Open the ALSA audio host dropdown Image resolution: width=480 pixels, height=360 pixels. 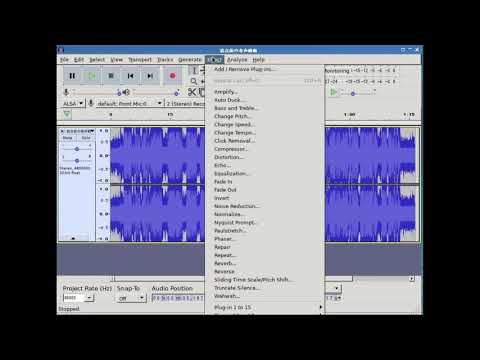tap(73, 104)
